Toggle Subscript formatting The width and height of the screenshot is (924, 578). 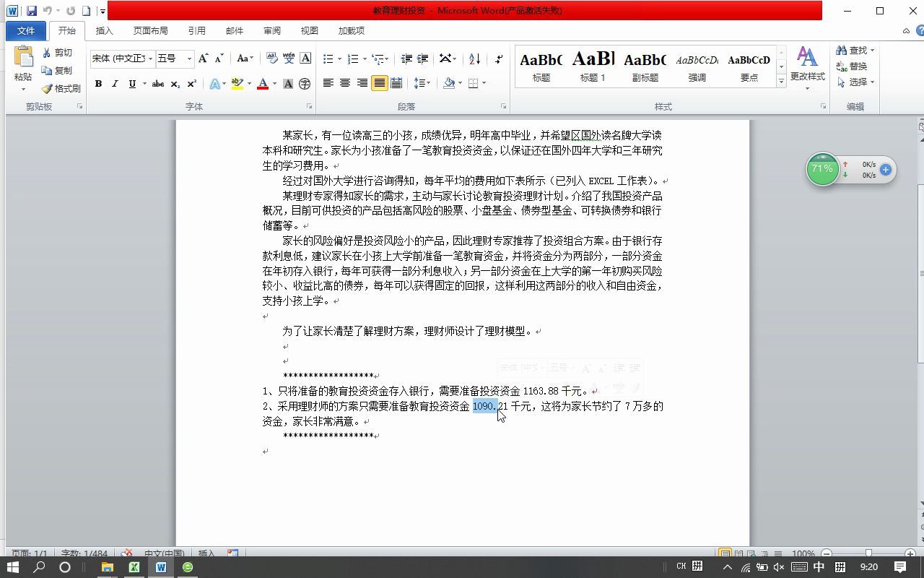175,84
